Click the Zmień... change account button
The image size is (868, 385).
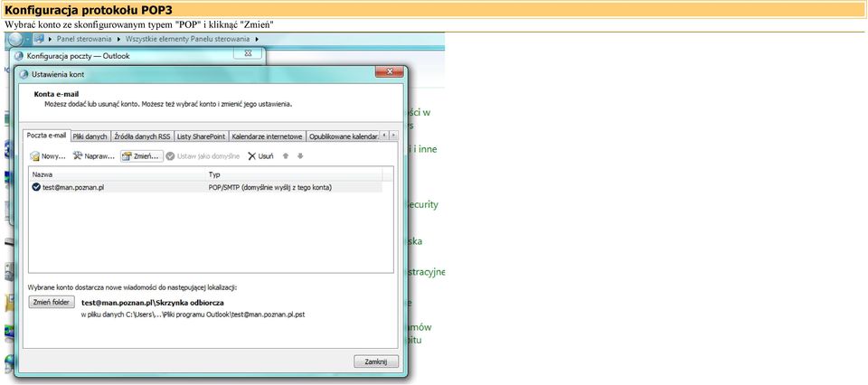coord(142,156)
